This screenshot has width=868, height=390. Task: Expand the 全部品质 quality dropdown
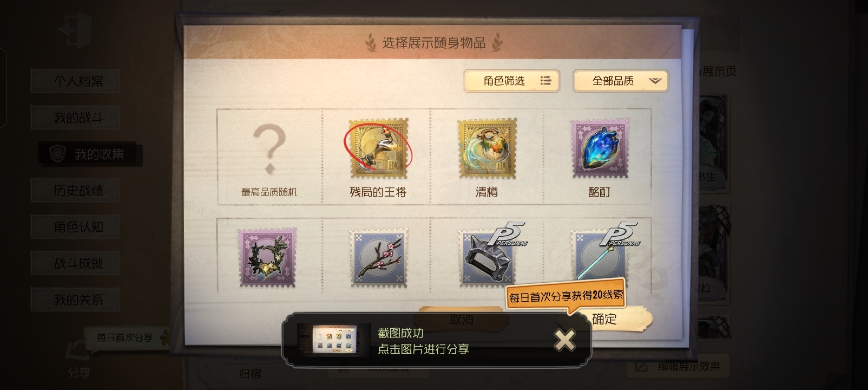pyautogui.click(x=621, y=81)
